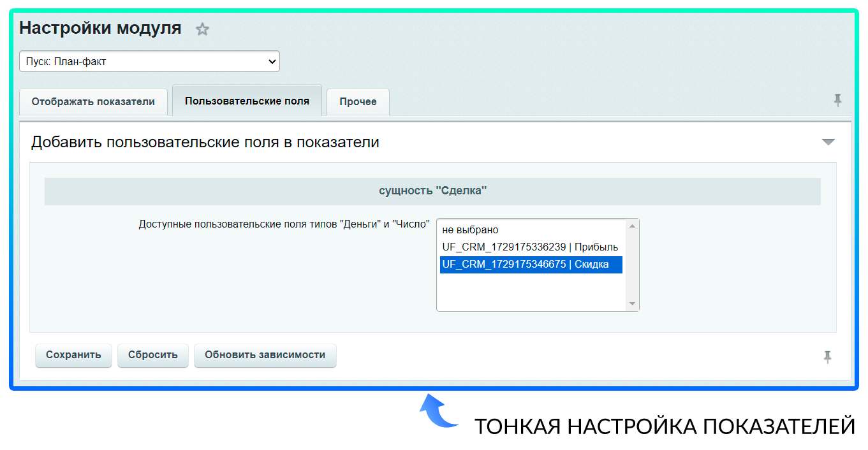868x450 pixels.
Task: Collapse the Добавить пользовательские поля section
Action: tap(827, 142)
